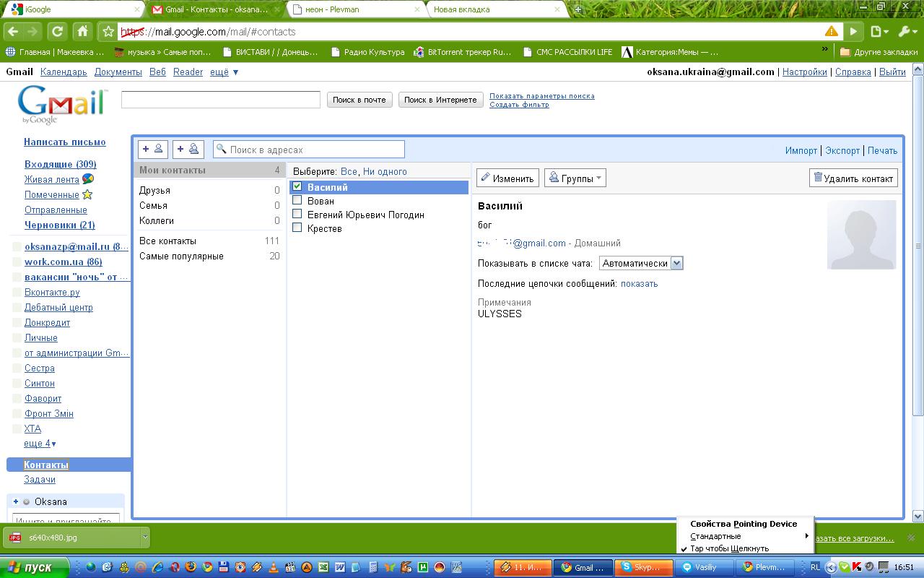
Task: Show more bookmarks with chevron
Action: coord(825,50)
